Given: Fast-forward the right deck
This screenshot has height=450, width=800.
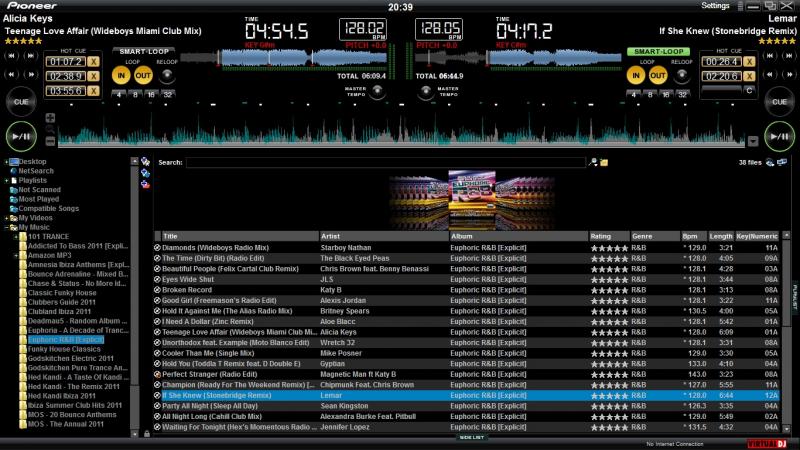Looking at the screenshot, I should 789,74.
